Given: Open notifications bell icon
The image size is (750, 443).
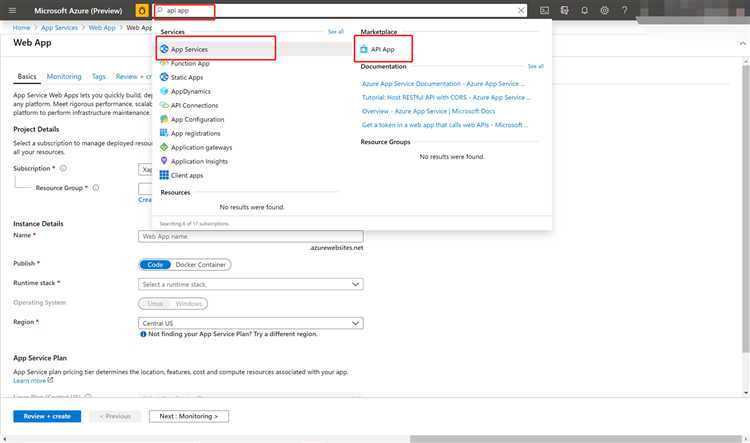Looking at the screenshot, I should pos(585,11).
